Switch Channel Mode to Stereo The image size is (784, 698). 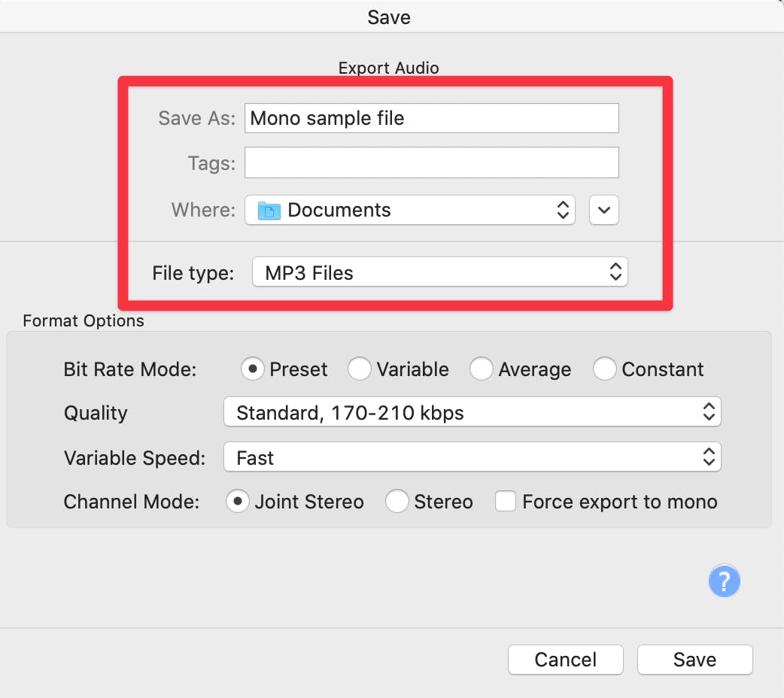click(397, 502)
